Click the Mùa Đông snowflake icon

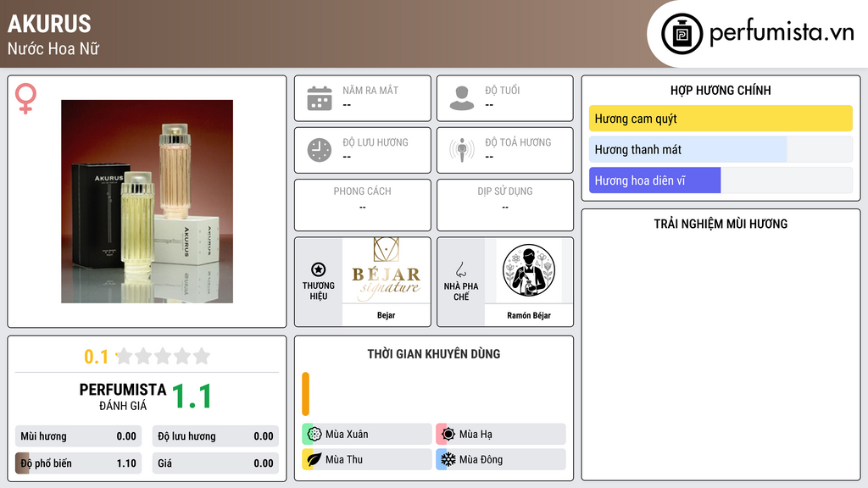click(x=448, y=459)
